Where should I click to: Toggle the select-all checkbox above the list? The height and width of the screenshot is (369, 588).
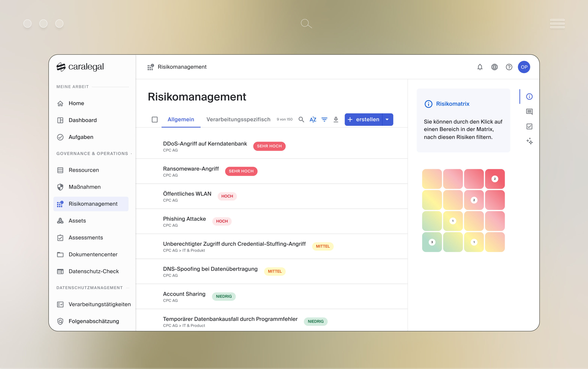tap(155, 119)
